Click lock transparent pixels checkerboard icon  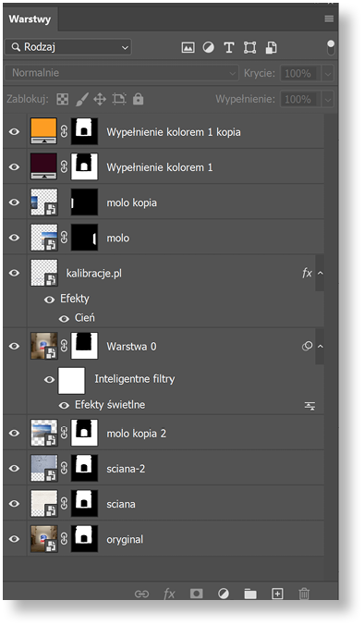[63, 99]
